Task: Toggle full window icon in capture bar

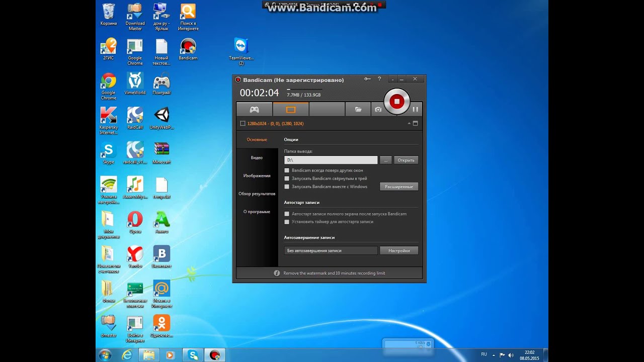Action: click(x=415, y=123)
